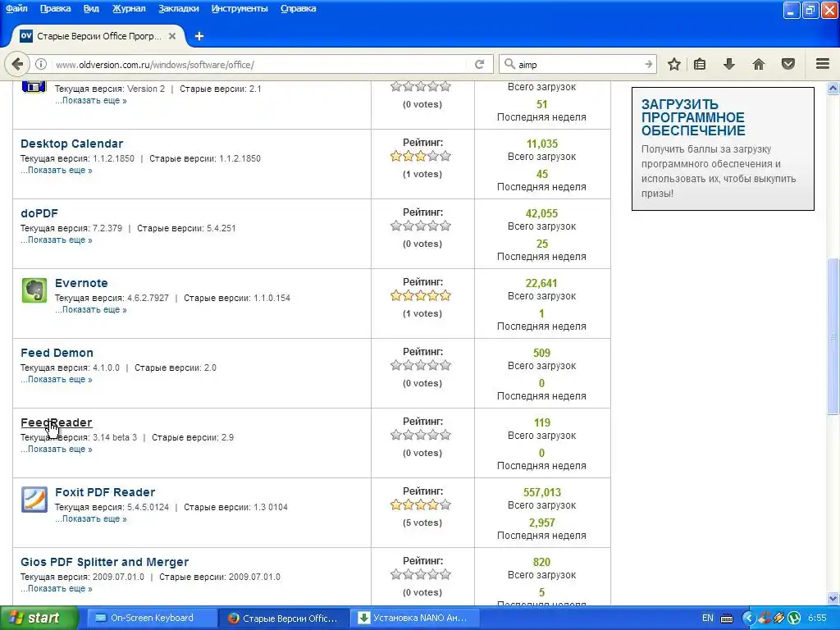Reload the page with the refresh icon
The image size is (840, 630).
pyautogui.click(x=479, y=64)
